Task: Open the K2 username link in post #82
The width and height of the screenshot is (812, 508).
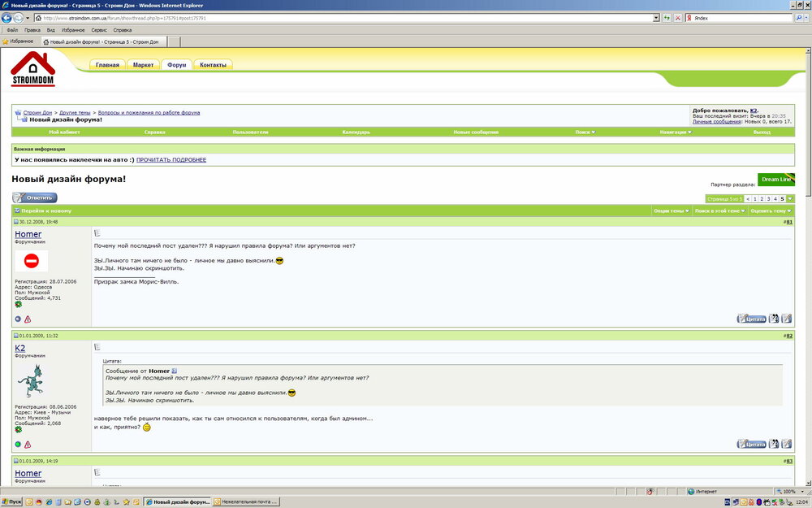Action: pyautogui.click(x=19, y=349)
